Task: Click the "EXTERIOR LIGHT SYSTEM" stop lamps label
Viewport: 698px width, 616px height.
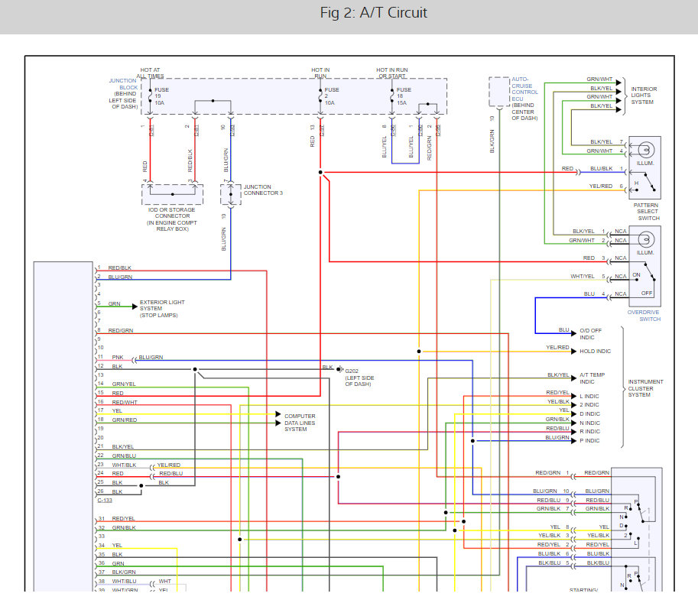Action: pos(162,309)
